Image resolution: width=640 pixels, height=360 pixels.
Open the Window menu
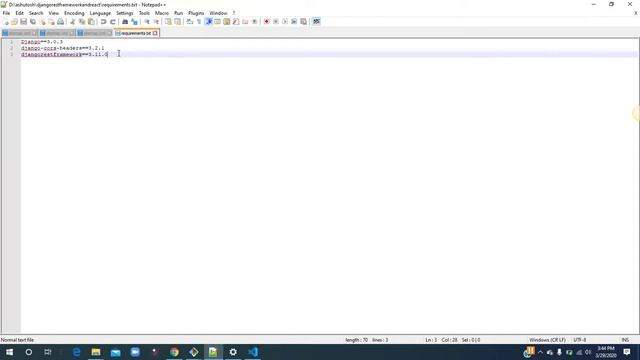coord(218,13)
